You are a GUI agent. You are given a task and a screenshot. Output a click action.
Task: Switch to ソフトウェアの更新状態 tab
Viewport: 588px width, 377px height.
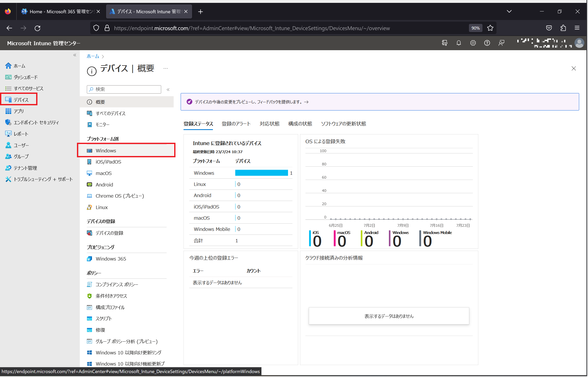click(344, 124)
